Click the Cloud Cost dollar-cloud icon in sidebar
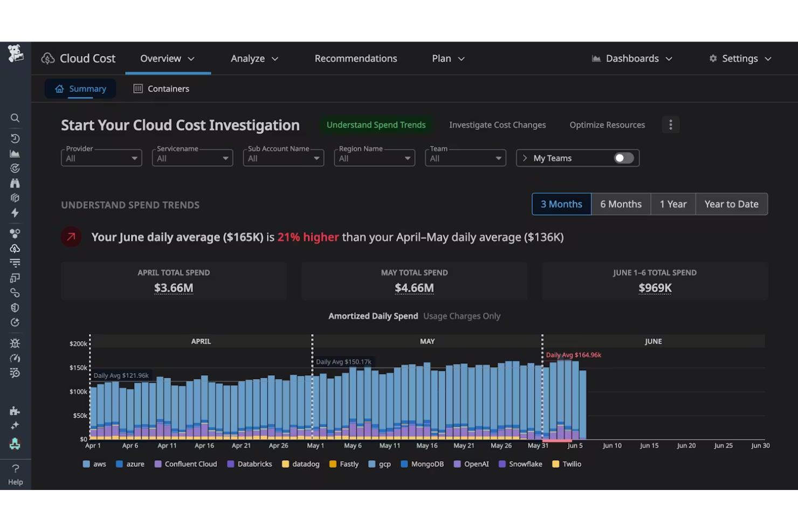Viewport: 798px width, 532px height. click(x=15, y=248)
